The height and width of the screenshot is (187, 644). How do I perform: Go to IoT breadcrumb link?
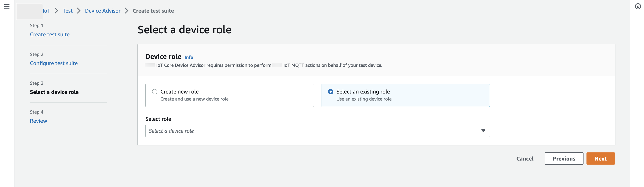pyautogui.click(x=46, y=11)
